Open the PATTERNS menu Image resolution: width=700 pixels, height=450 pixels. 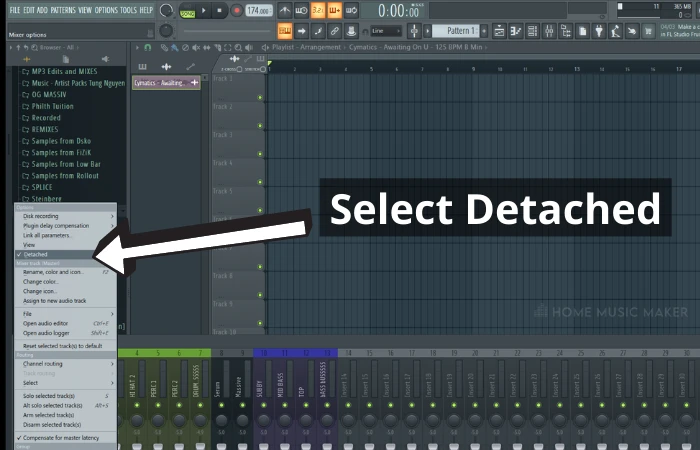(x=63, y=10)
